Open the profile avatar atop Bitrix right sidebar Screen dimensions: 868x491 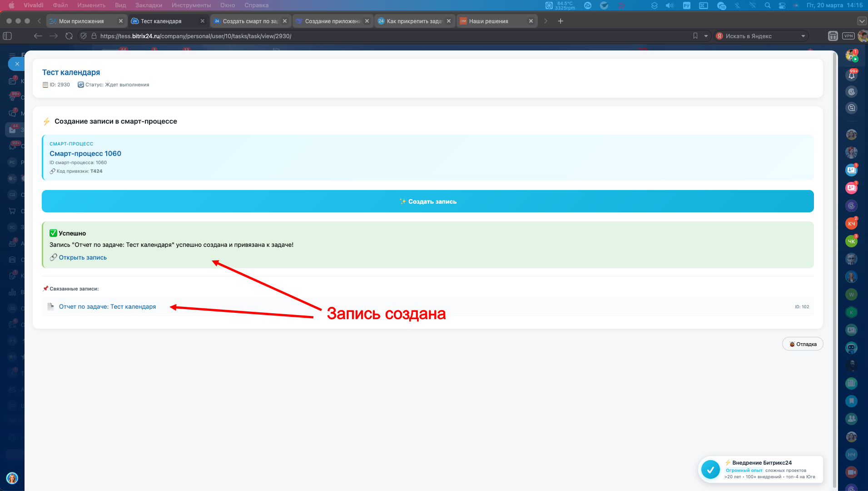851,56
